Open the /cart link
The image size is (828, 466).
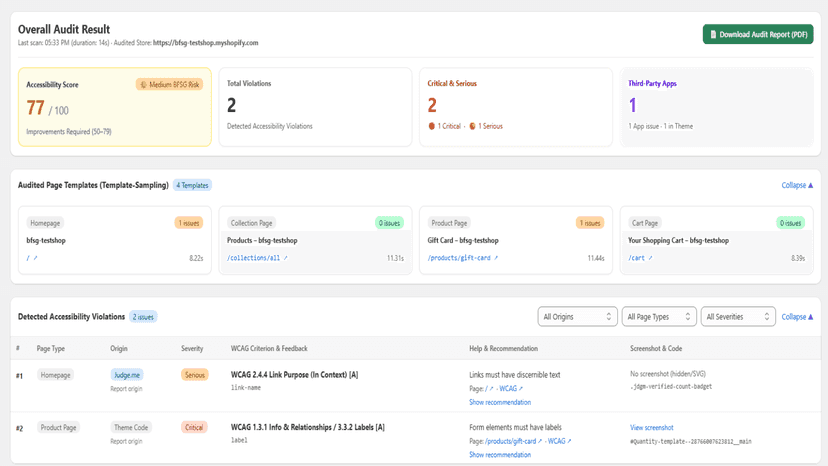pyautogui.click(x=640, y=258)
